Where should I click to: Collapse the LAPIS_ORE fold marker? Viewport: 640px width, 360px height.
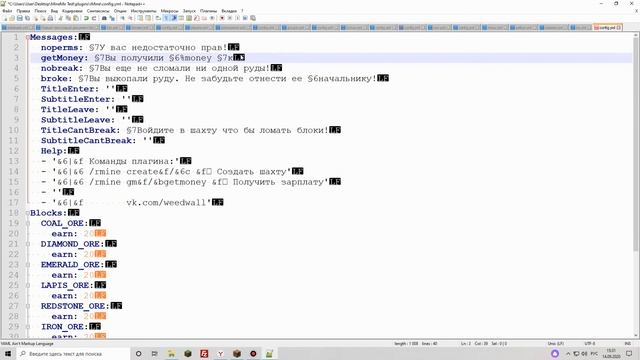pyautogui.click(x=28, y=285)
